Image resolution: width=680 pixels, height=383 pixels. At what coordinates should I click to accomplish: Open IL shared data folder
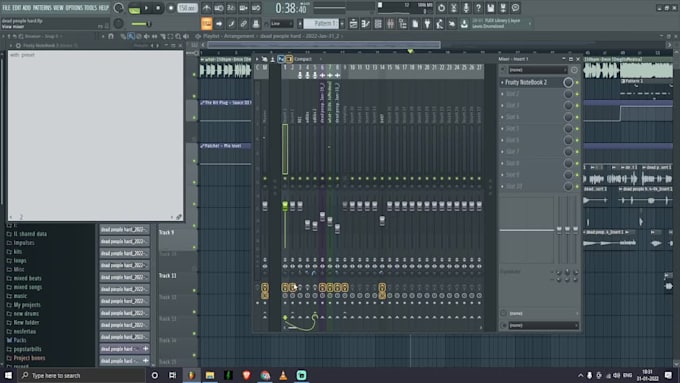30,234
